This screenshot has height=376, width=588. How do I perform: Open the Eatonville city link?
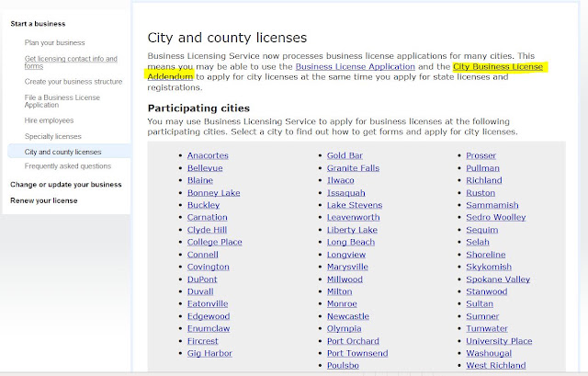[208, 304]
